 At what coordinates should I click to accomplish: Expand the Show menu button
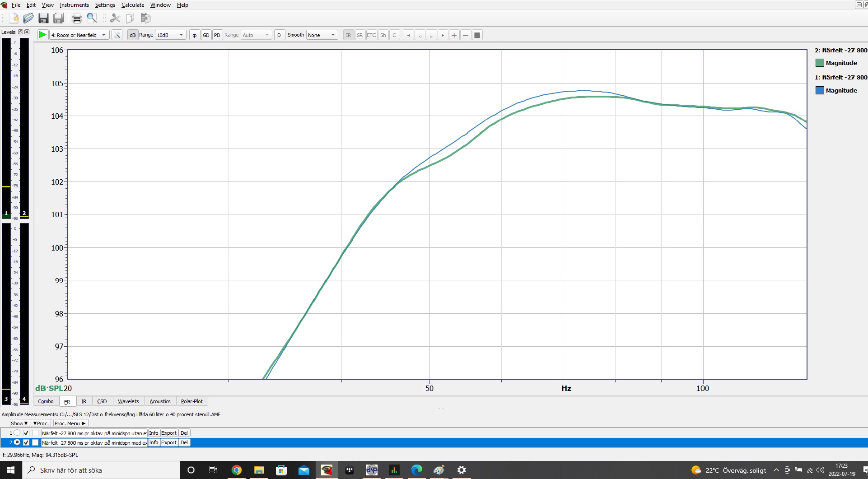pyautogui.click(x=19, y=423)
